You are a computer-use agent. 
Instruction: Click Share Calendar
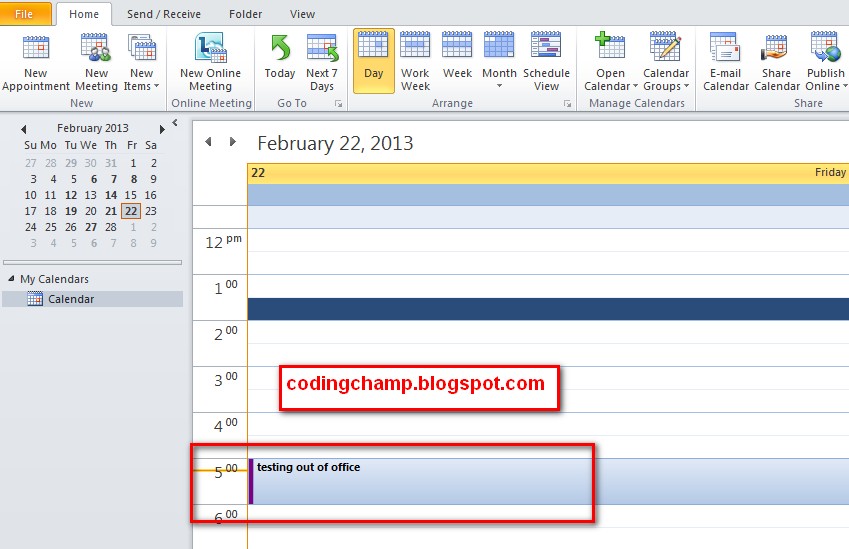pyautogui.click(x=776, y=62)
